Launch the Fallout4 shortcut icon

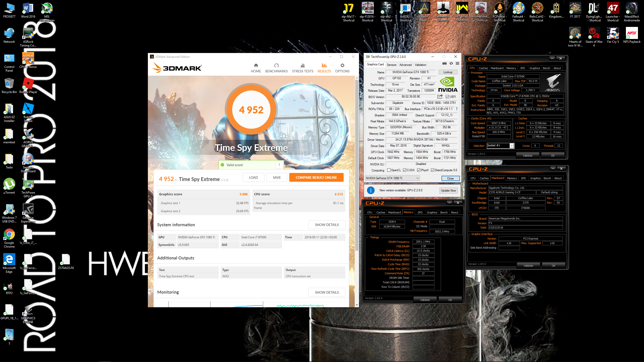[x=518, y=12]
